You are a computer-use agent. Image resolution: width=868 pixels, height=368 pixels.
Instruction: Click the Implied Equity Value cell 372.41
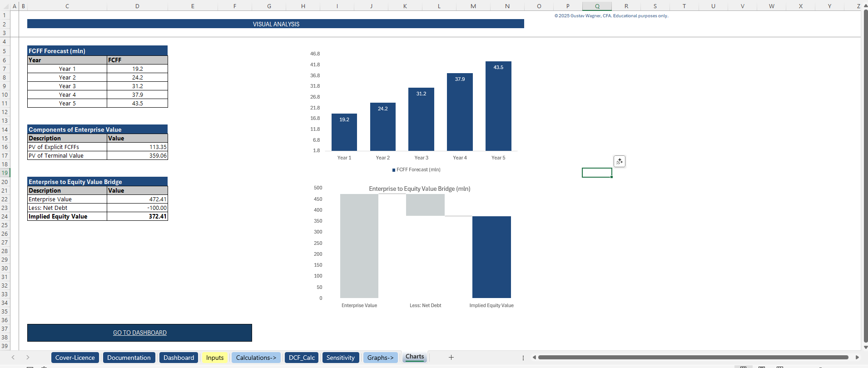137,217
